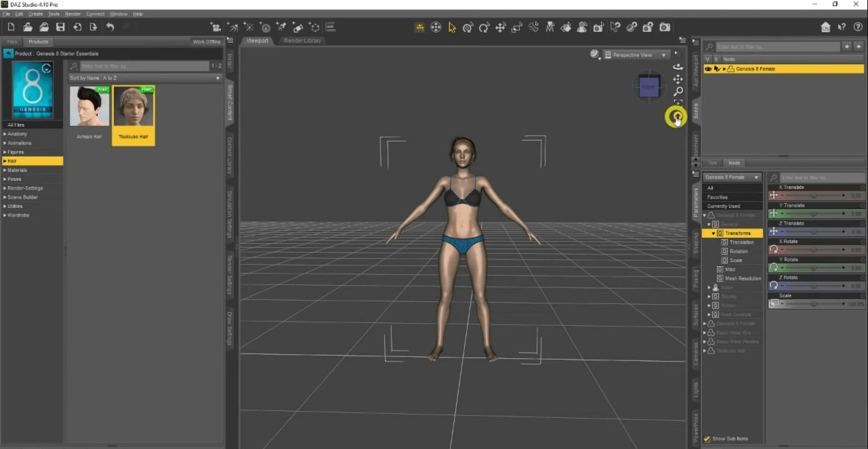This screenshot has width=868, height=449.
Task: Create a new camera from the toolbar
Action: (x=216, y=27)
